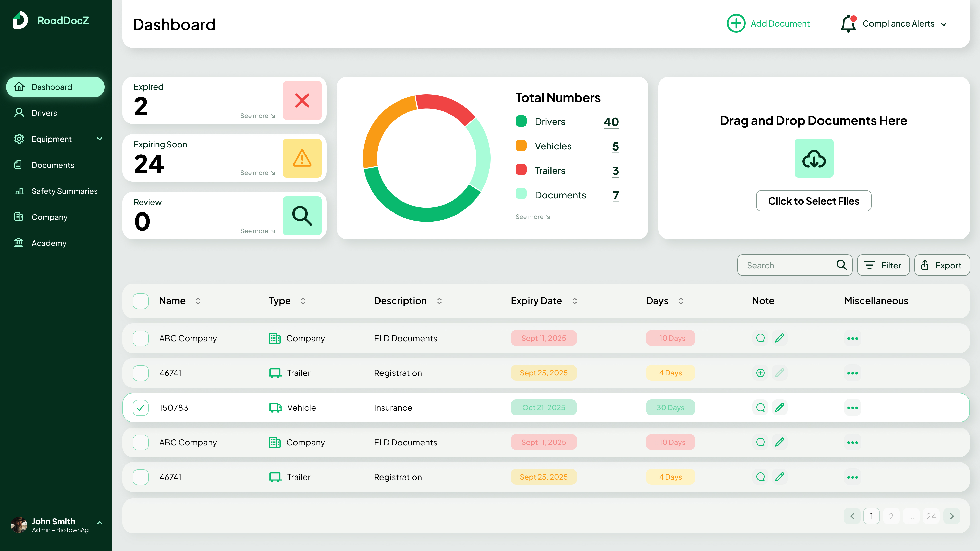Viewport: 980px width, 551px height.
Task: Add note plus icon in first 46741 row
Action: pyautogui.click(x=760, y=373)
